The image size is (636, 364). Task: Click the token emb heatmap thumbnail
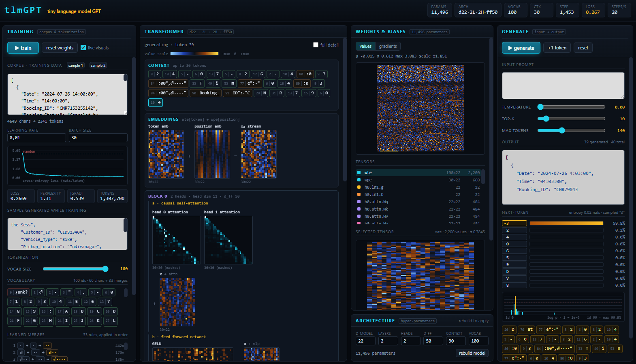tap(166, 154)
